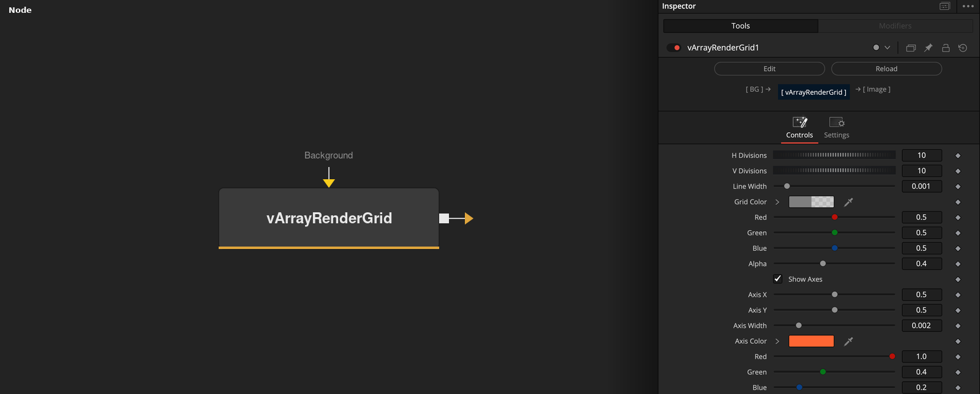Image resolution: width=980 pixels, height=394 pixels.
Task: Click the Alpha slider
Action: 834,264
